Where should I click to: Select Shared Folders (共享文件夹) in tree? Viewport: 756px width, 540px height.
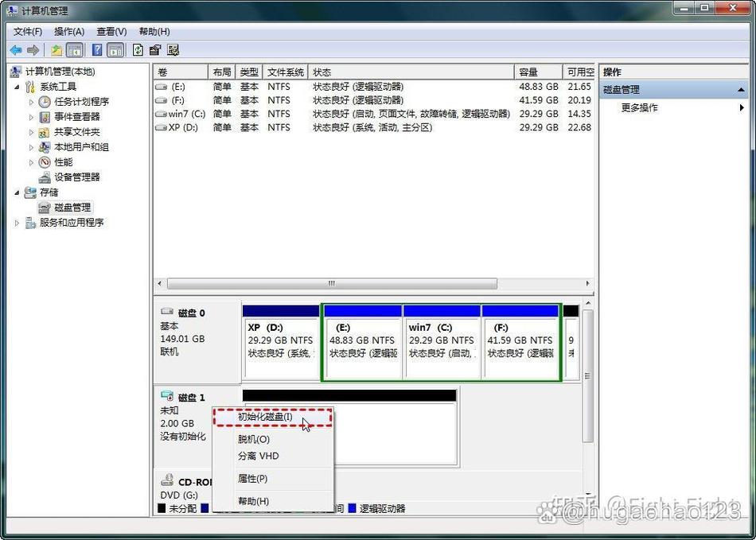click(x=76, y=132)
